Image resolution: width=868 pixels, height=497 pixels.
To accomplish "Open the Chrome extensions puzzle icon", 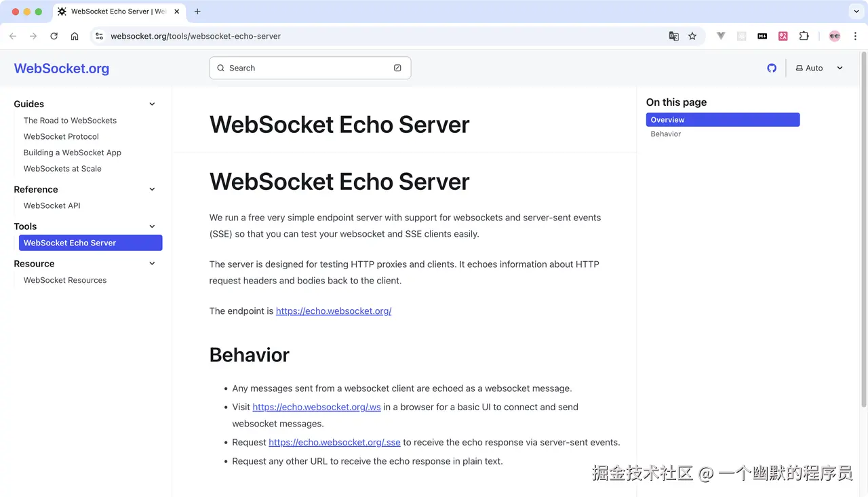I will point(804,36).
